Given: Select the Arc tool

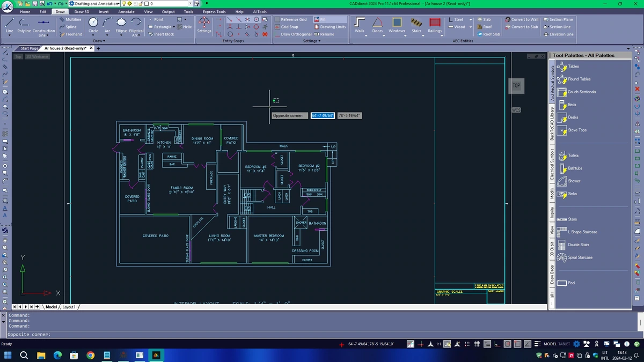Looking at the screenshot, I should [107, 26].
